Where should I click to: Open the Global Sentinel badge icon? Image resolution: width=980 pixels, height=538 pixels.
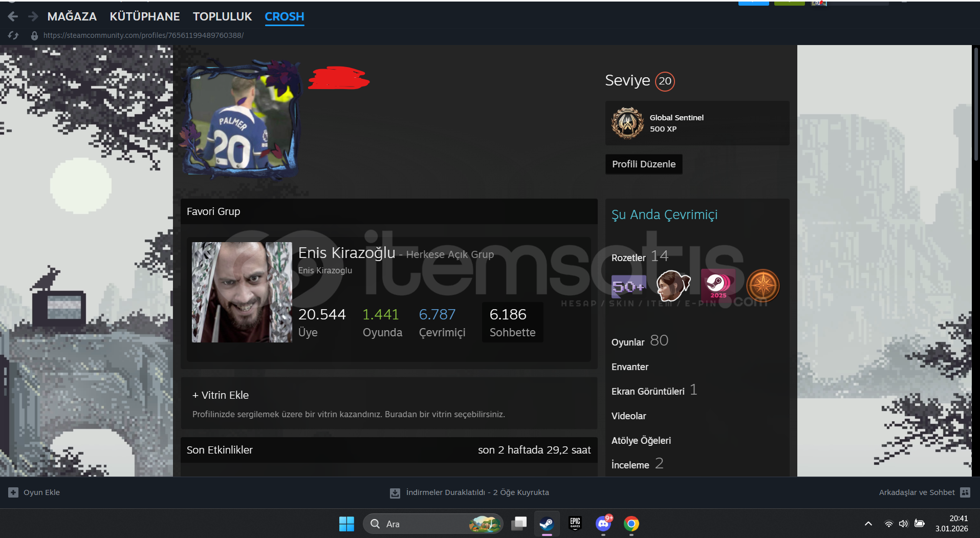(x=627, y=123)
